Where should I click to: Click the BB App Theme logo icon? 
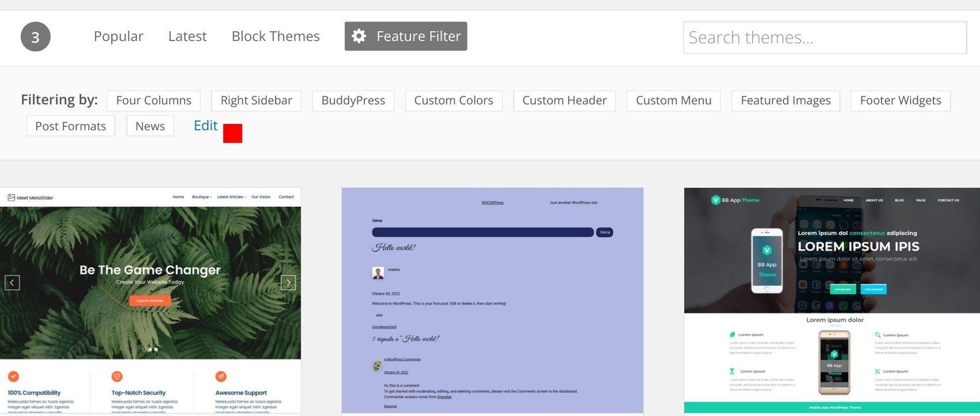click(715, 200)
